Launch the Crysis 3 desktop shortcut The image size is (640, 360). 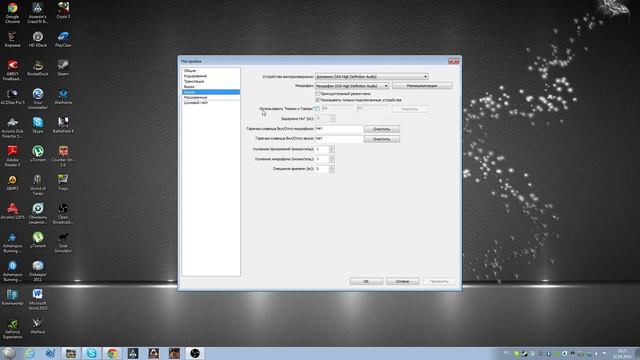[63, 10]
